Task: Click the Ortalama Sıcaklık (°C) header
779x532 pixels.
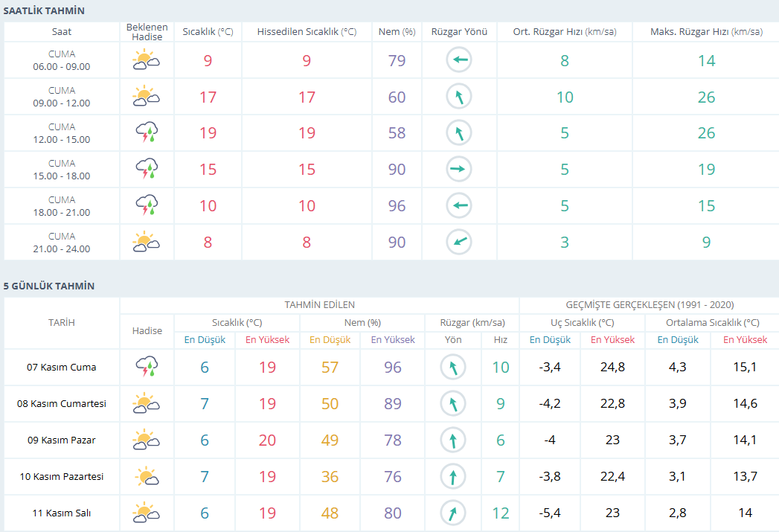Action: click(x=713, y=322)
